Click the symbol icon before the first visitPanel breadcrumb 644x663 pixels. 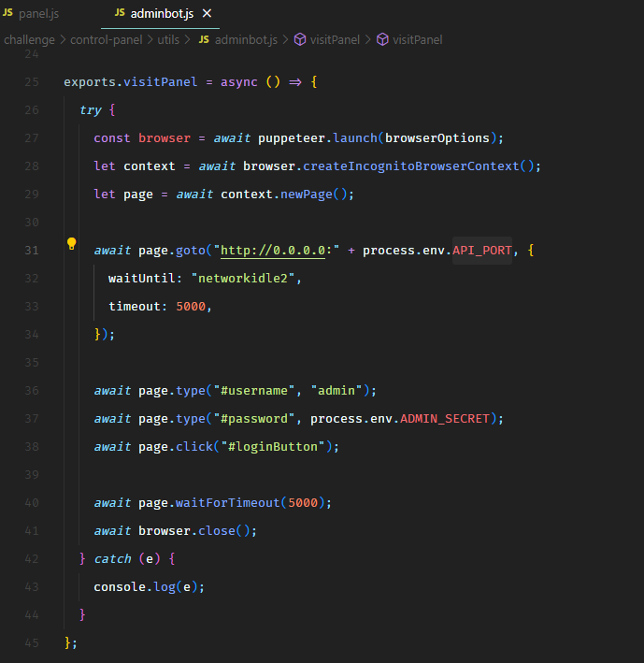(x=300, y=39)
